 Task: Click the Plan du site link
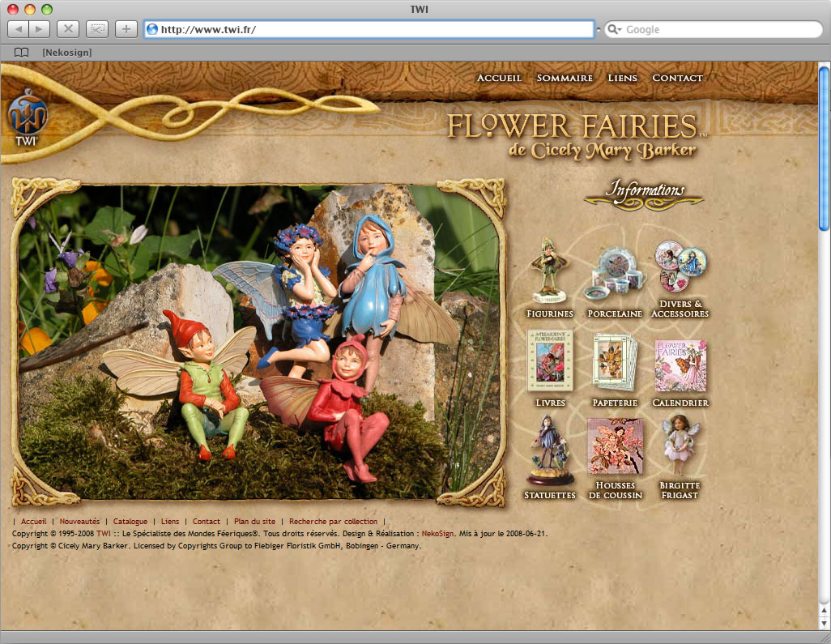click(x=255, y=522)
